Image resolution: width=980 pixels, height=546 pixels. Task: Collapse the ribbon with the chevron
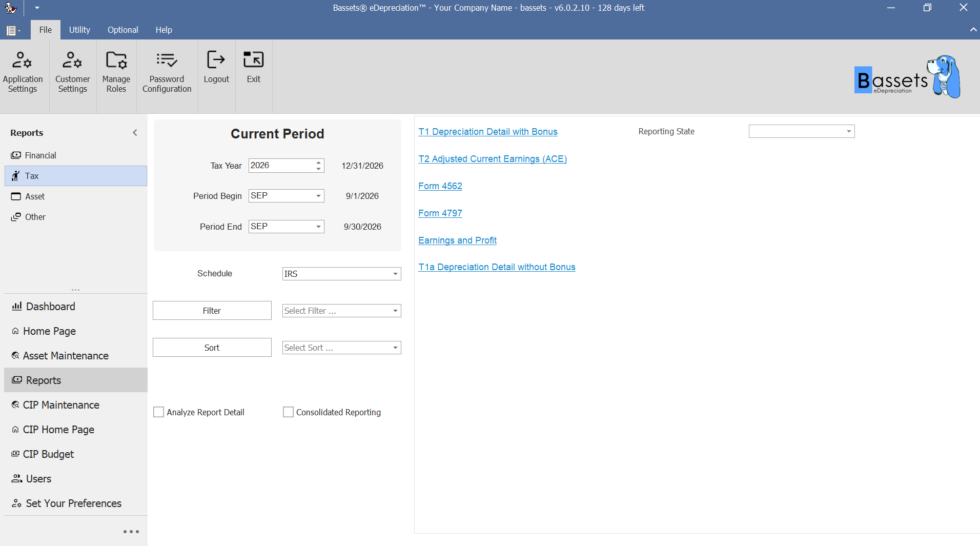[x=973, y=30]
